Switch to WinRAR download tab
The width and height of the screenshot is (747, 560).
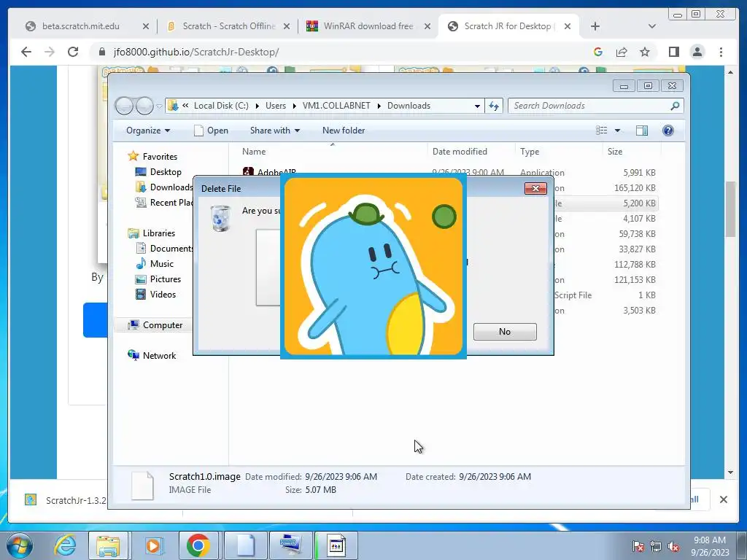[x=369, y=26]
